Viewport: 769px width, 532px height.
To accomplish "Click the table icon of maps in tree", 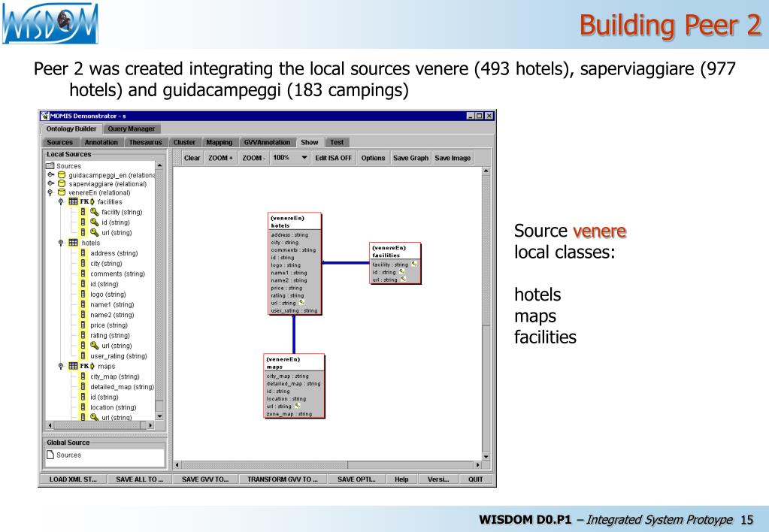I will pos(73,366).
